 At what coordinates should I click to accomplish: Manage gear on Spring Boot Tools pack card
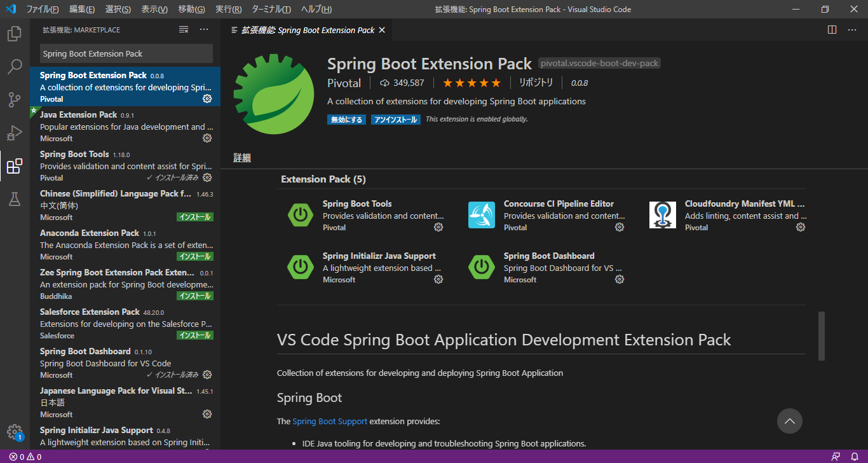click(438, 227)
